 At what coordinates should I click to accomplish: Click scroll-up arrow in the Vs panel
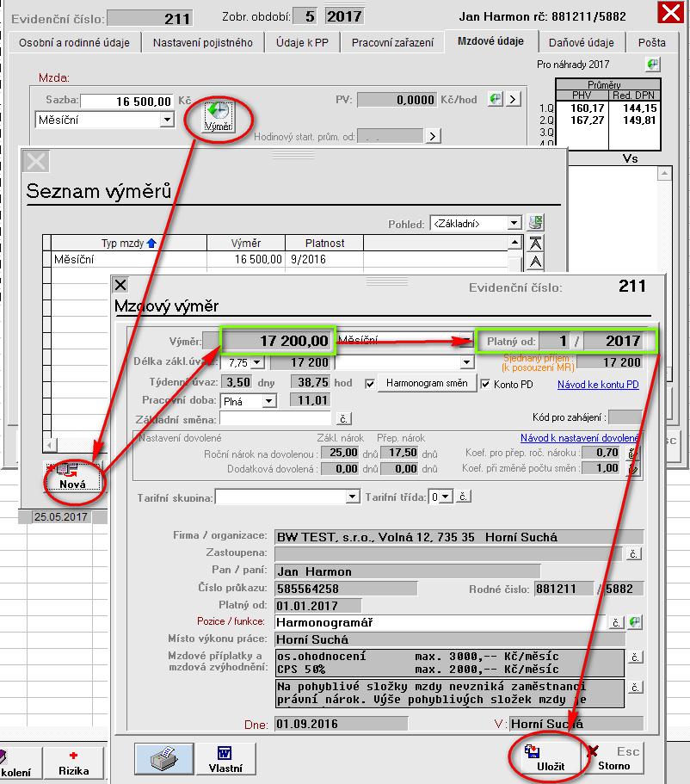pyautogui.click(x=664, y=174)
